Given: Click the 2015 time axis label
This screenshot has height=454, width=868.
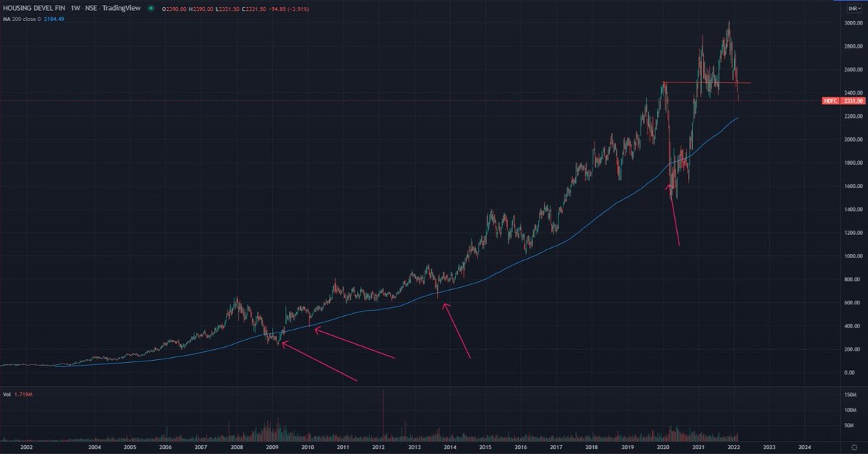Looking at the screenshot, I should (x=485, y=447).
